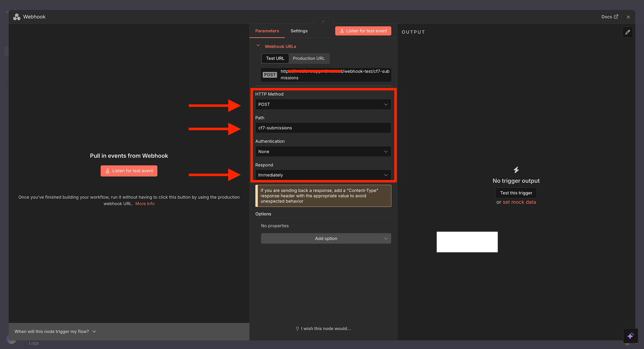Open the Docs external link
This screenshot has height=349, width=644.
pos(609,17)
